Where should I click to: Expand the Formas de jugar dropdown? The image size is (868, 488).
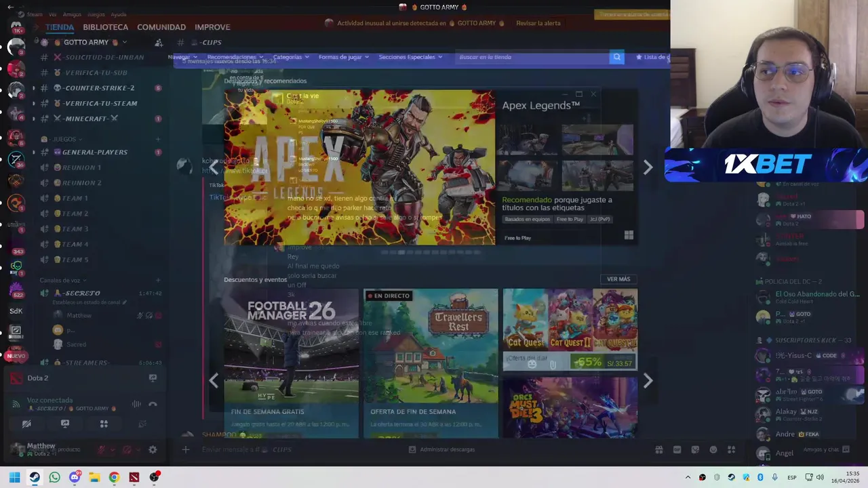(342, 57)
